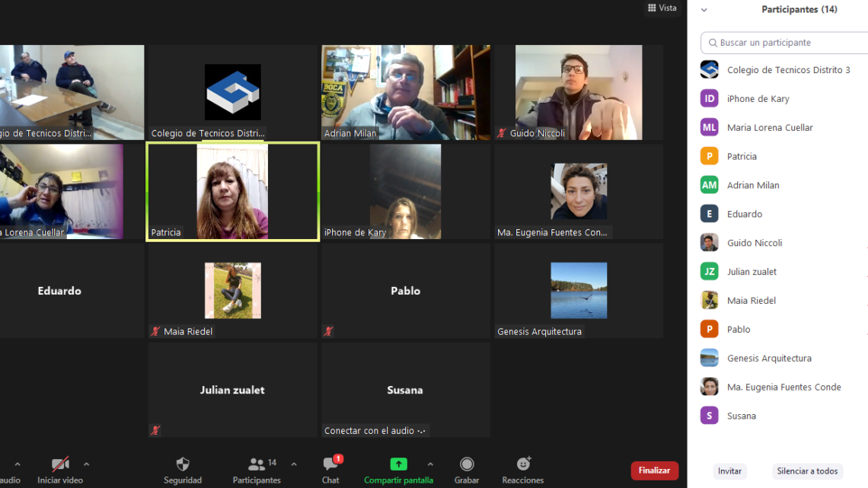Click the magnifier icon in participant search

point(713,43)
